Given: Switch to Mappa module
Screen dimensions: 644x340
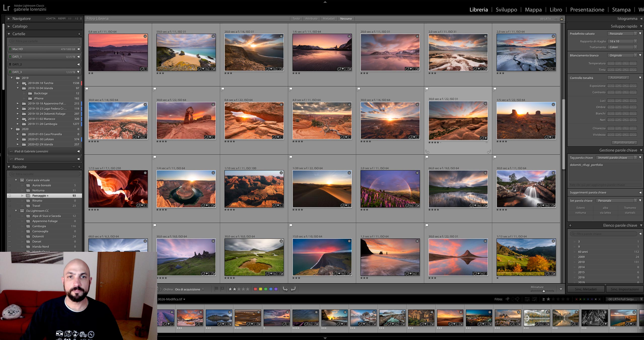Looking at the screenshot, I should 533,10.
